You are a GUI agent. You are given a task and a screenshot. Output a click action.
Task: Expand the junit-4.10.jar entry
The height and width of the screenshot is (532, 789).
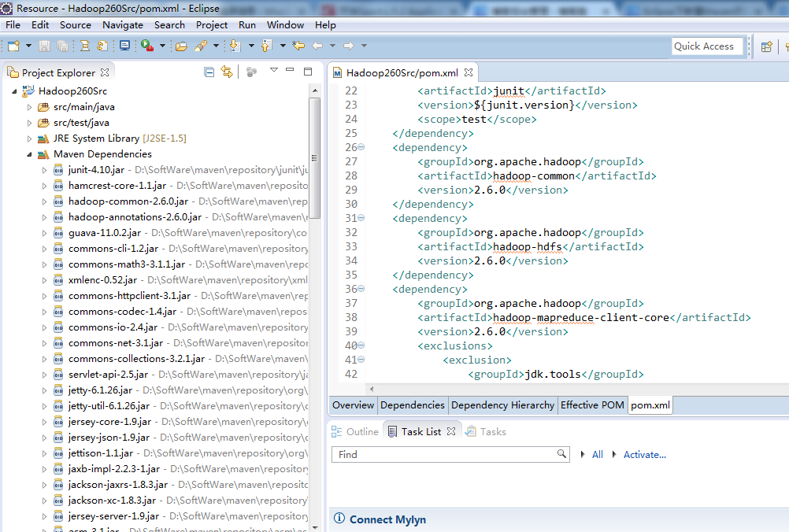[44, 170]
